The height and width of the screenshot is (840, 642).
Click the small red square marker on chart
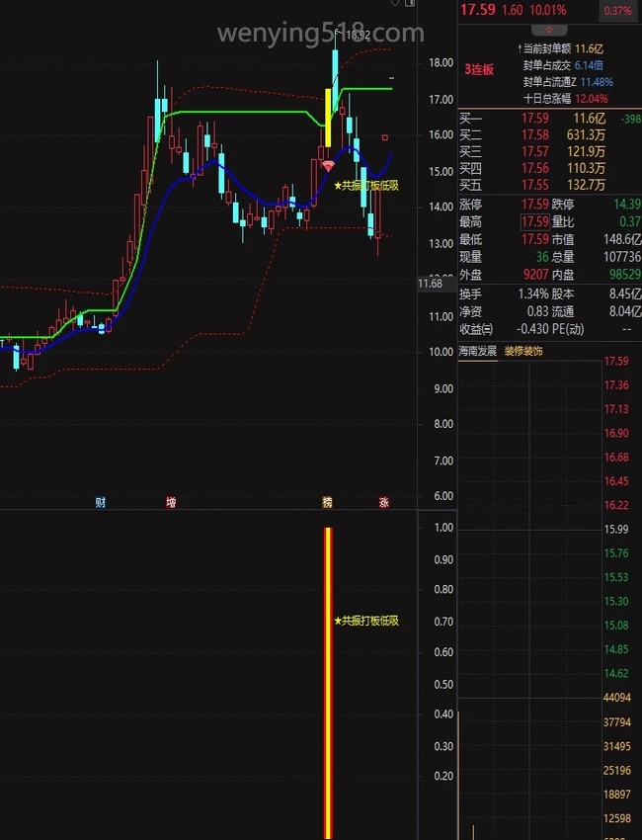[385, 137]
